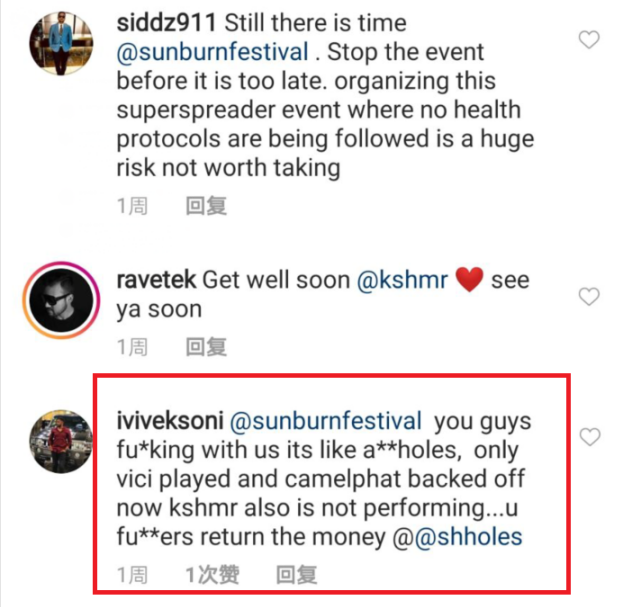Screen dimensions: 625x607
Task: View ravetek's story from the avatar ring
Action: pyautogui.click(x=61, y=300)
